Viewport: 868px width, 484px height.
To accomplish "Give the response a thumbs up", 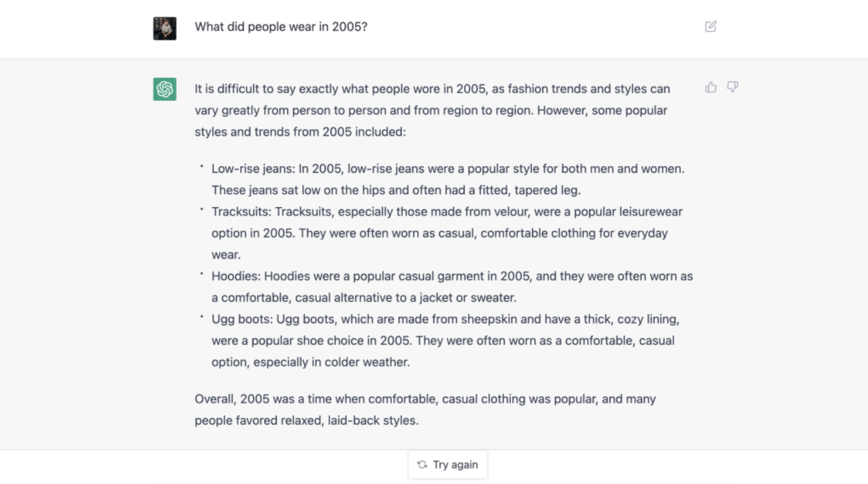I will click(711, 87).
